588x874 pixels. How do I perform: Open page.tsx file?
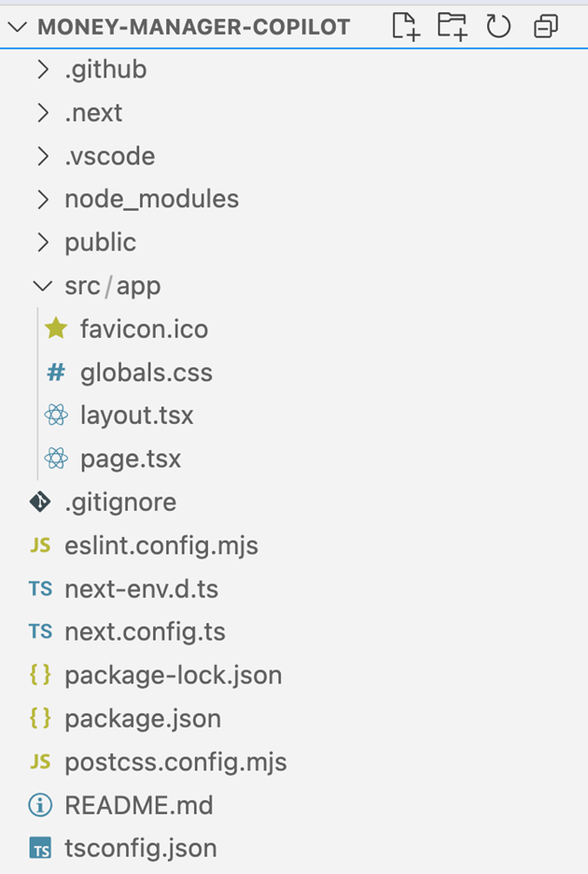point(131,458)
